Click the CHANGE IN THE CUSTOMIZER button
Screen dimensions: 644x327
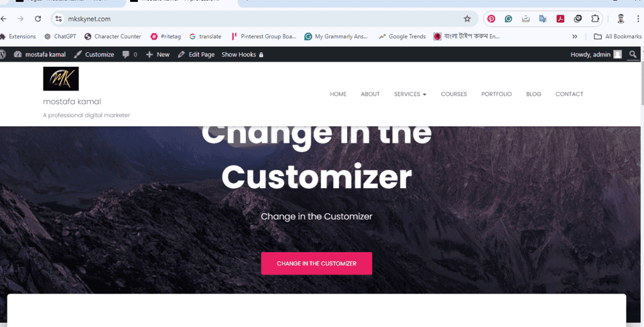click(x=317, y=263)
